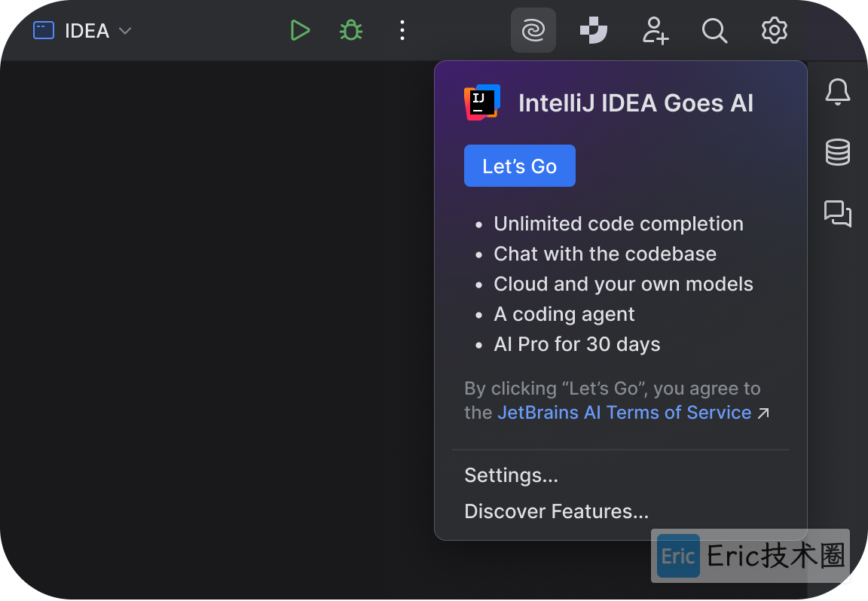The width and height of the screenshot is (868, 601).
Task: Click the JetBrains logo icon in the toolbar
Action: coord(594,31)
